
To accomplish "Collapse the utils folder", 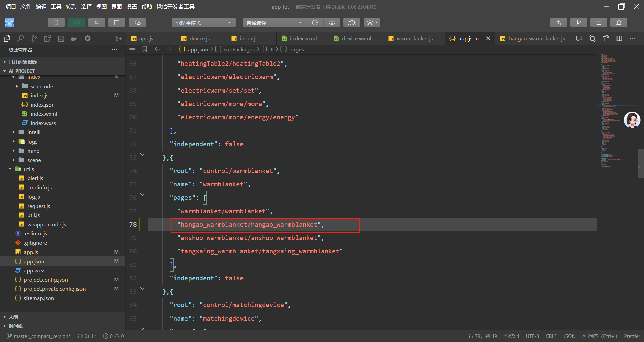I will [x=29, y=169].
